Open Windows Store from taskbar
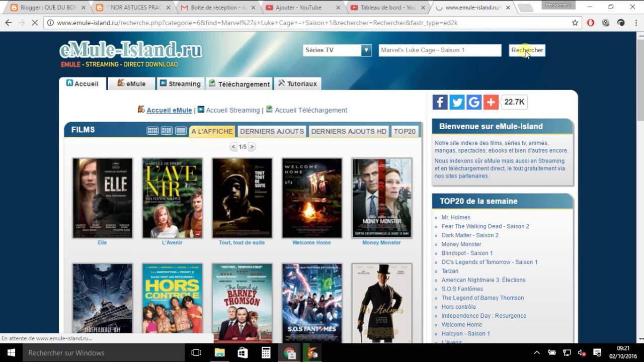This screenshot has height=362, width=644. [243, 352]
